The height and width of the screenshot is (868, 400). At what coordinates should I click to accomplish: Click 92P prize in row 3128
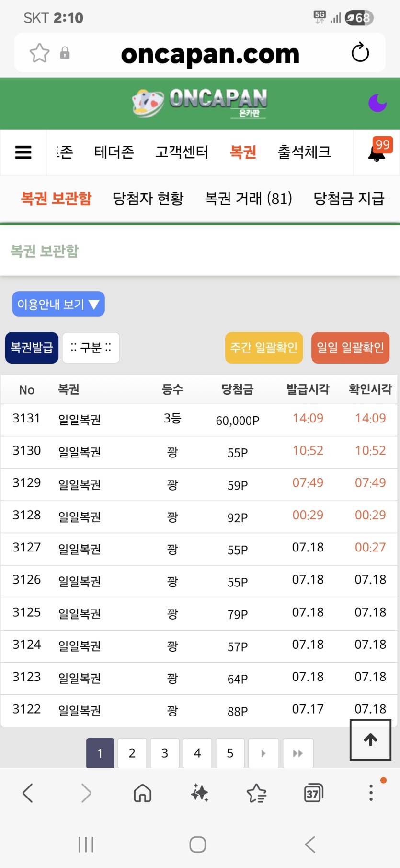[x=238, y=517]
